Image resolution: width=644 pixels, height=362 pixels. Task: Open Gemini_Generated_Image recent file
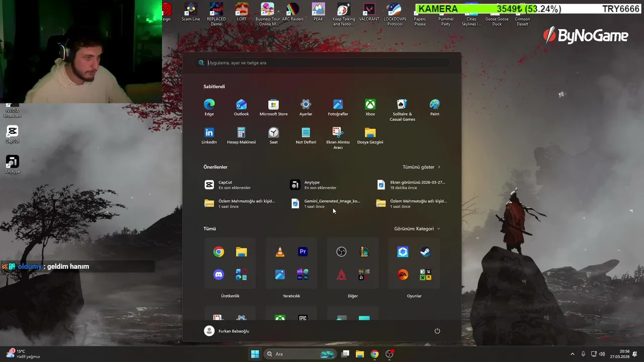(x=326, y=204)
